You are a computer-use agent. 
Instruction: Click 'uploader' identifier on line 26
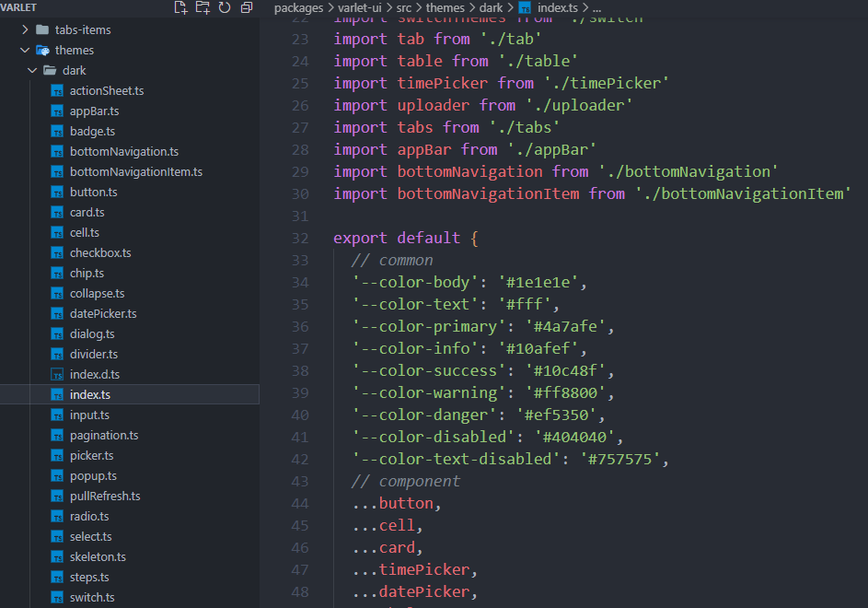click(x=434, y=105)
